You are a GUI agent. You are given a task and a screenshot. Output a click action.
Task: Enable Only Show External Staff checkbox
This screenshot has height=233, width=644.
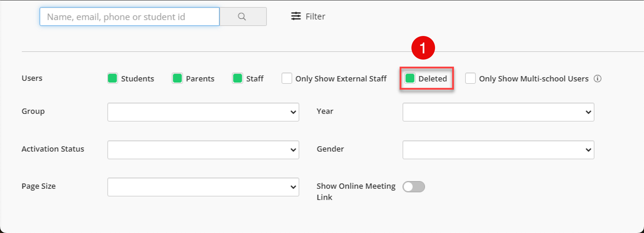click(287, 78)
